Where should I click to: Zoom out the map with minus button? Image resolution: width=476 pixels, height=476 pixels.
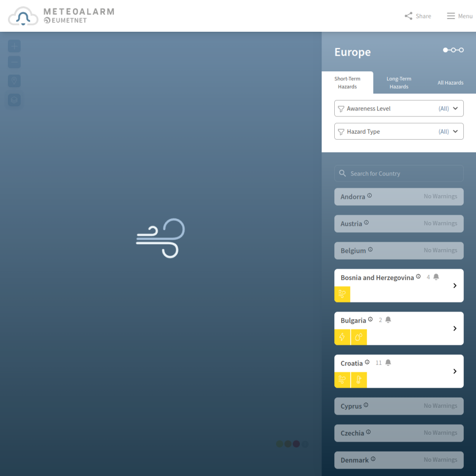tap(14, 62)
